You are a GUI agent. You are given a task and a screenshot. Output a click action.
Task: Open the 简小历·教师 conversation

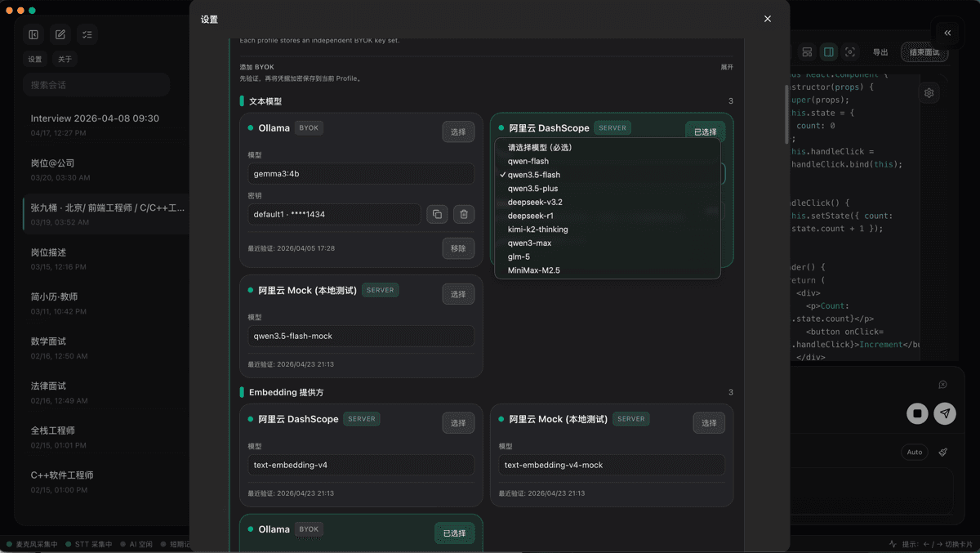point(106,303)
